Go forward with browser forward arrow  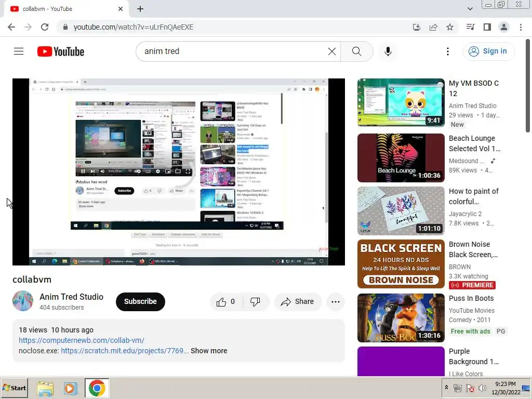(28, 27)
